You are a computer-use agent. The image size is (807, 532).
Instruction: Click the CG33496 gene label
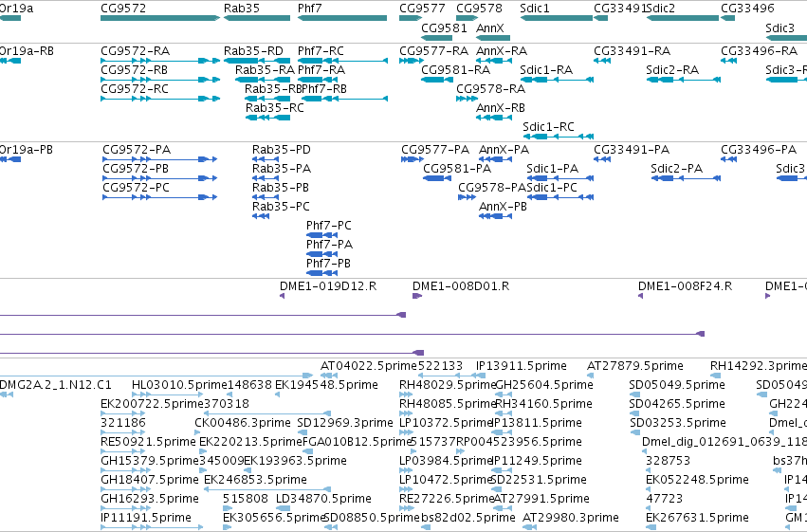[747, 9]
